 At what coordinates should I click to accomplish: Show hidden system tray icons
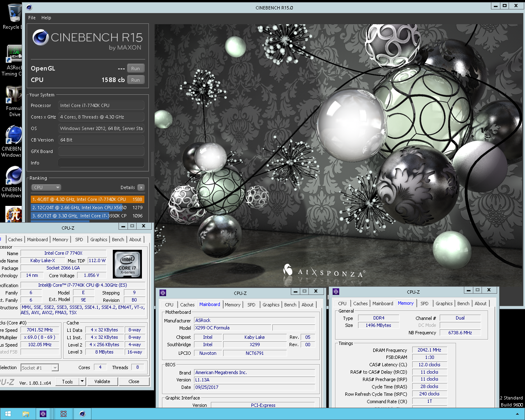point(517,414)
